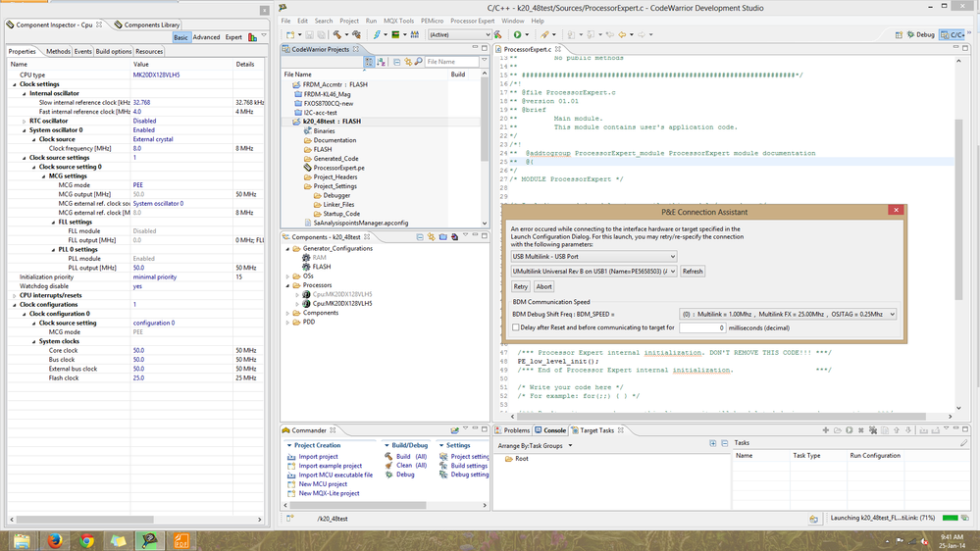Image resolution: width=980 pixels, height=551 pixels.
Task: Click the Build hammer toolbar icon
Action: tap(337, 35)
